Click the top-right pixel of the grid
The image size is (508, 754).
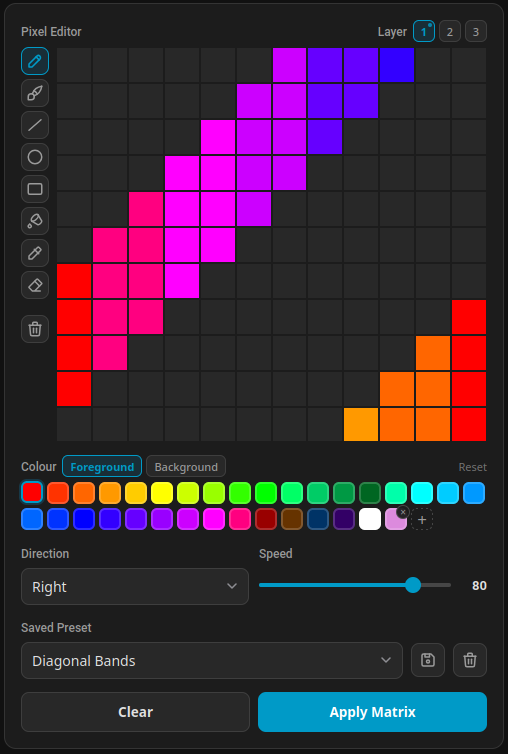469,65
